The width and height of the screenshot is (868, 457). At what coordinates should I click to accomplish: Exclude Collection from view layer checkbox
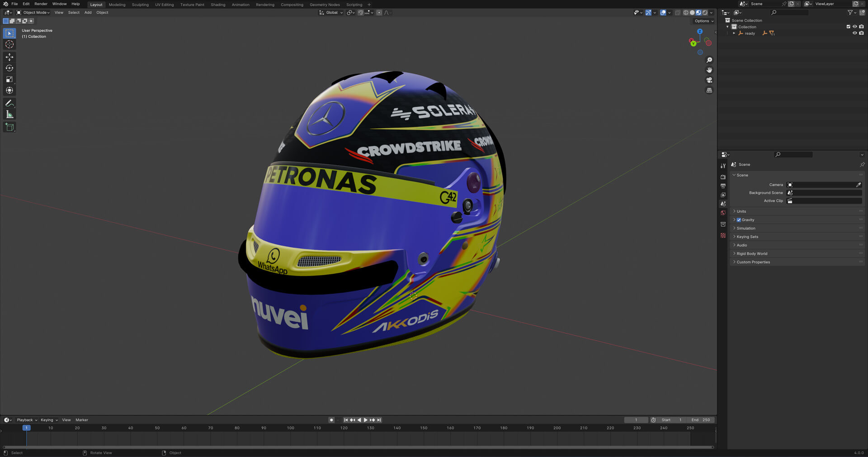click(848, 27)
